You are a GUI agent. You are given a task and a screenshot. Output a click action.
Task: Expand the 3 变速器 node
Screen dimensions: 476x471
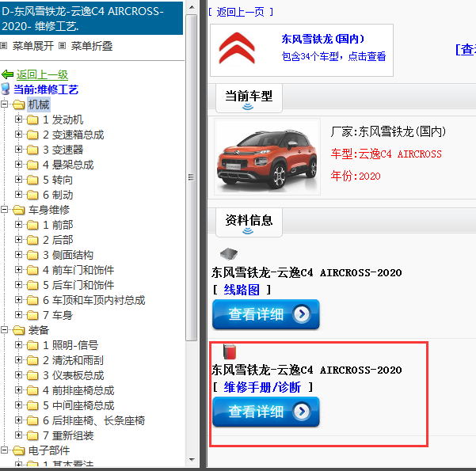coord(18,150)
